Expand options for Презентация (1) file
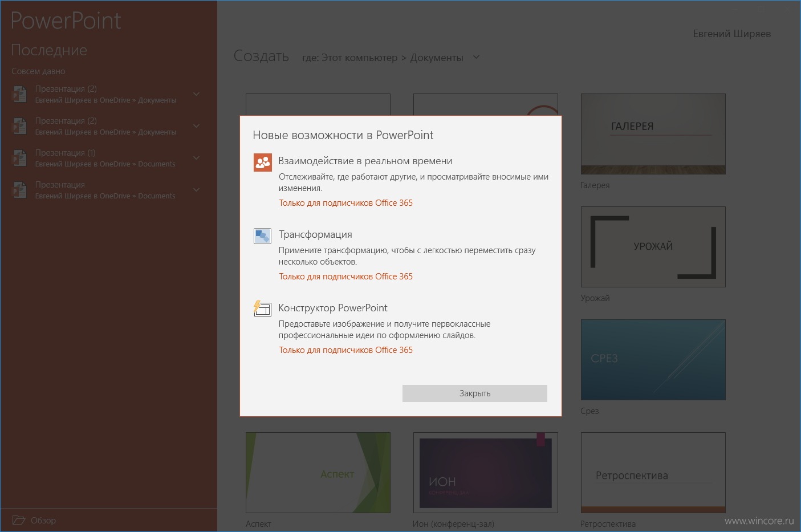This screenshot has height=532, width=801. [196, 158]
